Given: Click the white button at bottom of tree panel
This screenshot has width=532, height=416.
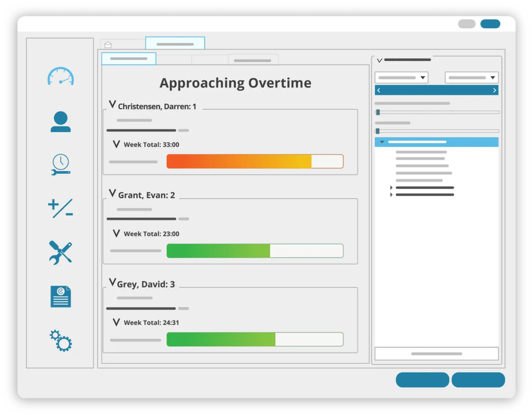Looking at the screenshot, I should pos(437,354).
